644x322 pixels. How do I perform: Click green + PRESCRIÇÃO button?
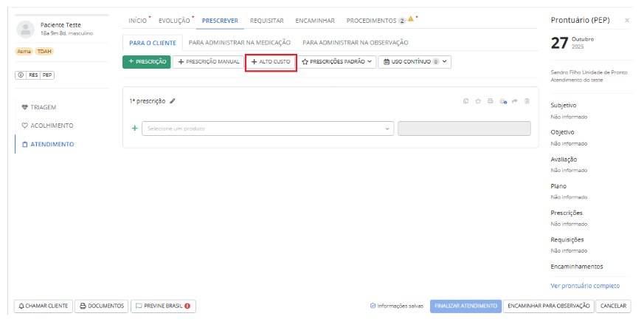point(147,62)
